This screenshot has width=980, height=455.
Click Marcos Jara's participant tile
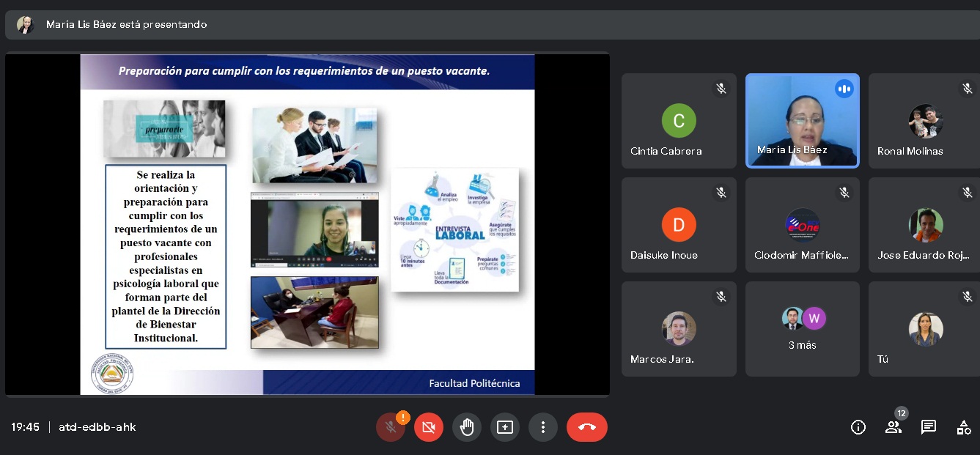pos(679,329)
